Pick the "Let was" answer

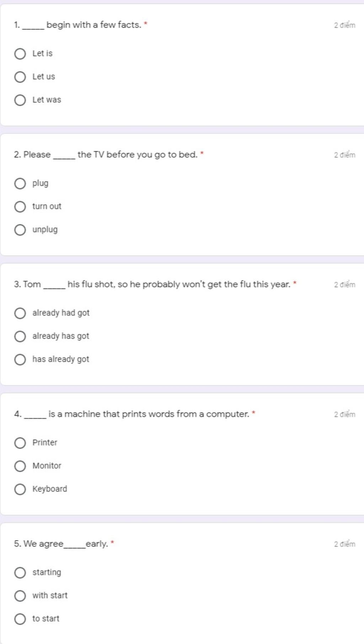tap(20, 100)
